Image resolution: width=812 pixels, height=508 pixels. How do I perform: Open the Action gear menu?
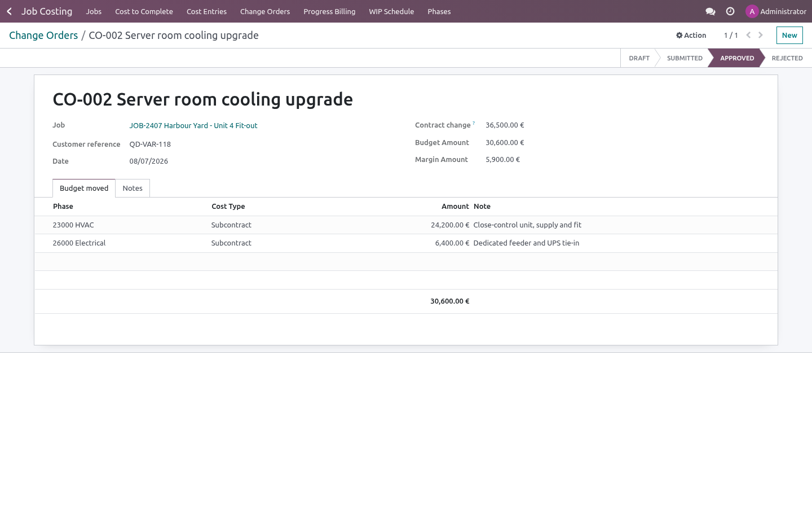pos(691,35)
